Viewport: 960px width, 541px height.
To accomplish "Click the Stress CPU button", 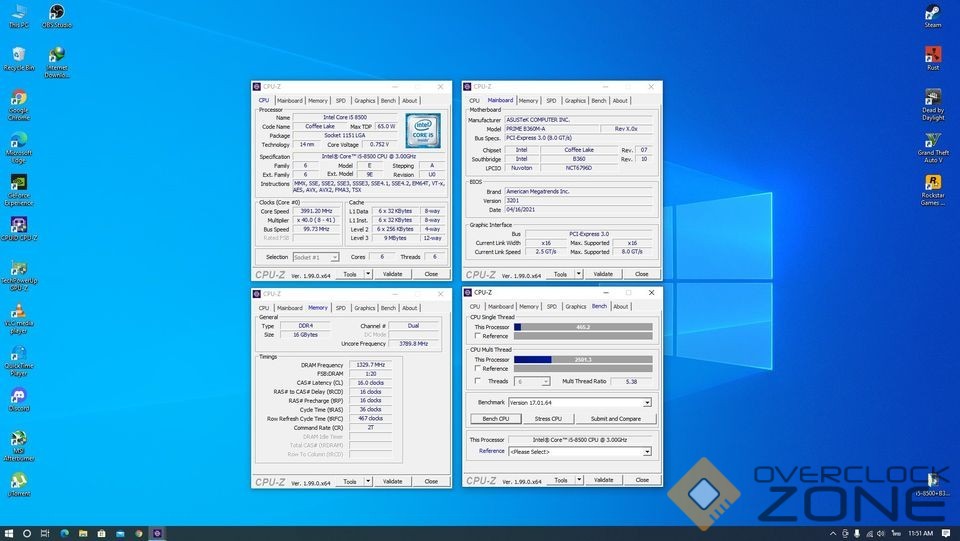I will pos(548,419).
